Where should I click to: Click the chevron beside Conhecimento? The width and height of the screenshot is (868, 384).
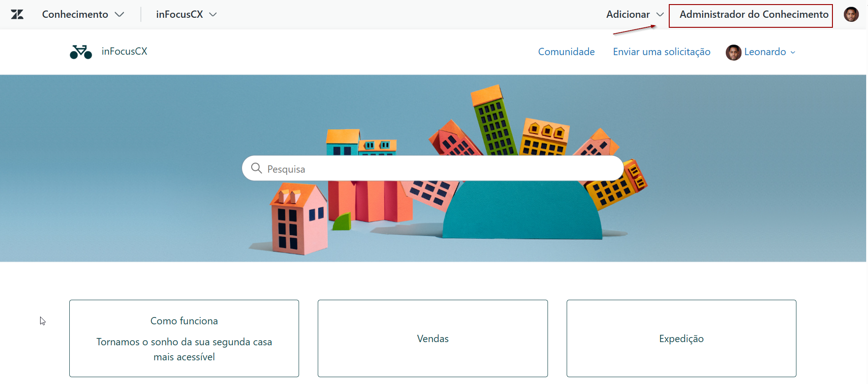point(119,15)
